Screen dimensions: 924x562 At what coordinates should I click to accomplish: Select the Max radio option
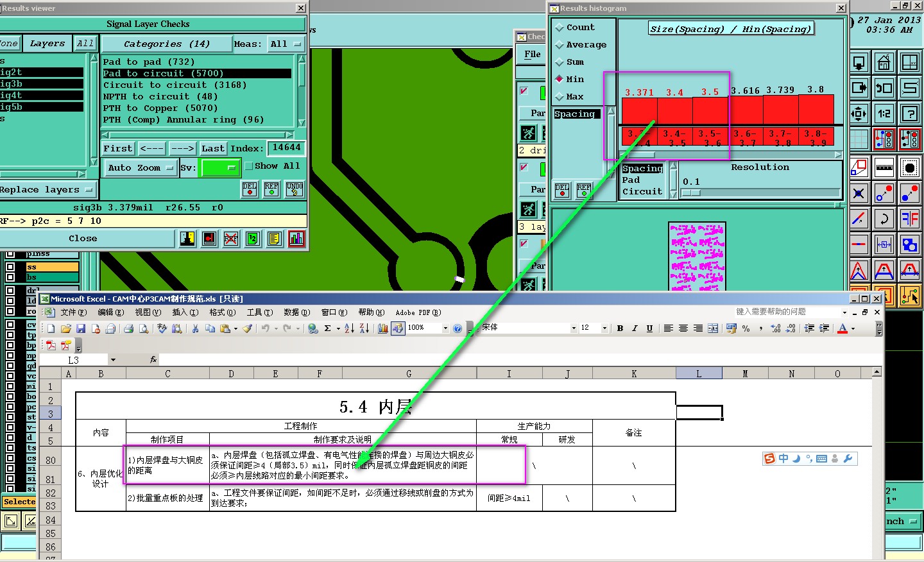559,97
